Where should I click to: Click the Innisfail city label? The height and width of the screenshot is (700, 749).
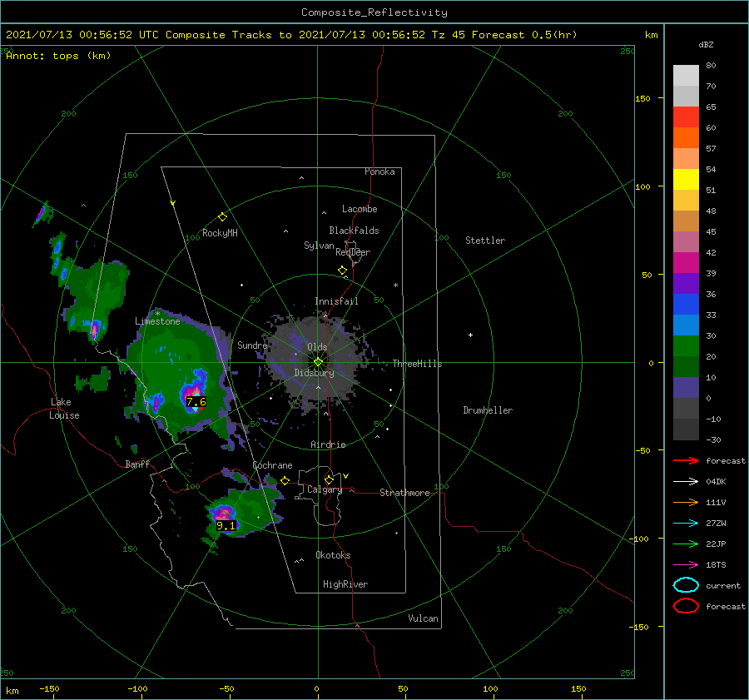click(336, 301)
